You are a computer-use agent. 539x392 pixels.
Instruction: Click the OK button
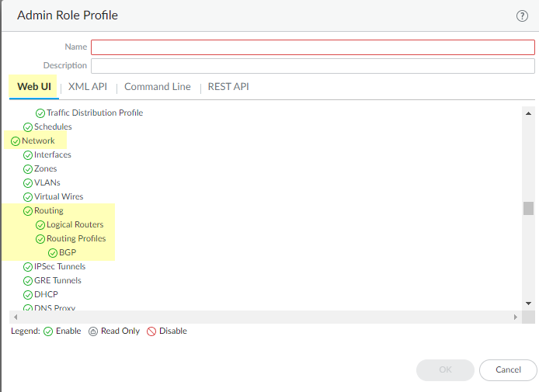(x=445, y=370)
